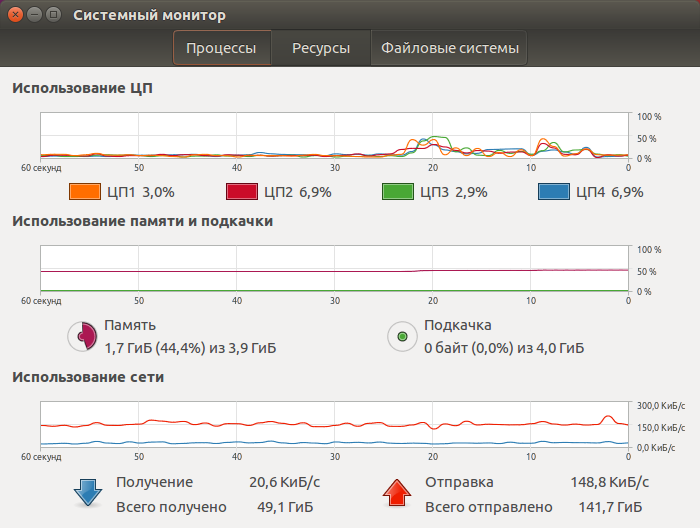Viewport: 700px width, 528px height.
Task: Click the network history graph
Action: click(x=334, y=424)
